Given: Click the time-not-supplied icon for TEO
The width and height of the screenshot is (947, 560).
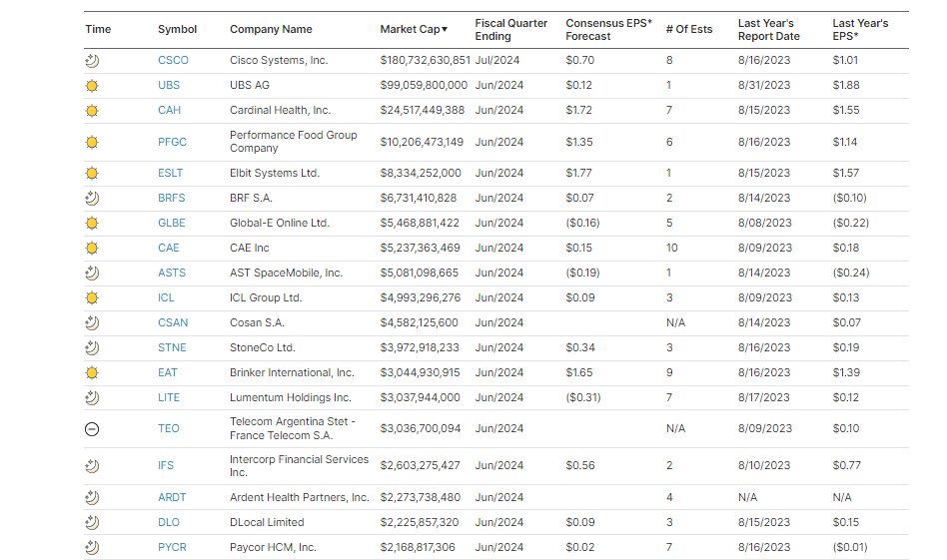Looking at the screenshot, I should (92, 428).
